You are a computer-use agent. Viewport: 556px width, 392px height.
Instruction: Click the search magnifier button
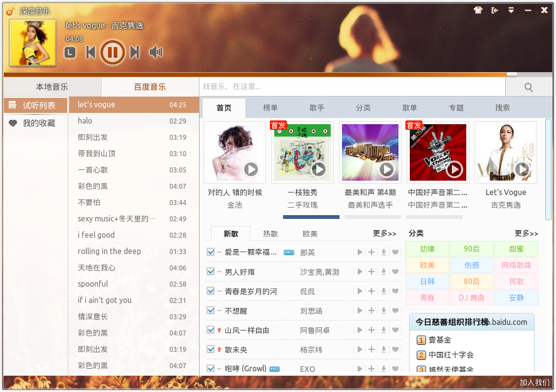click(x=528, y=87)
